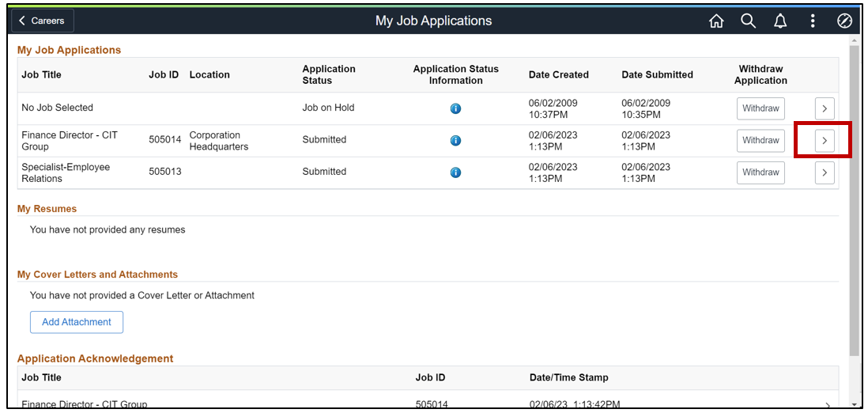Withdraw the No Job Selected application
Screen dimensions: 868x413
tap(760, 108)
